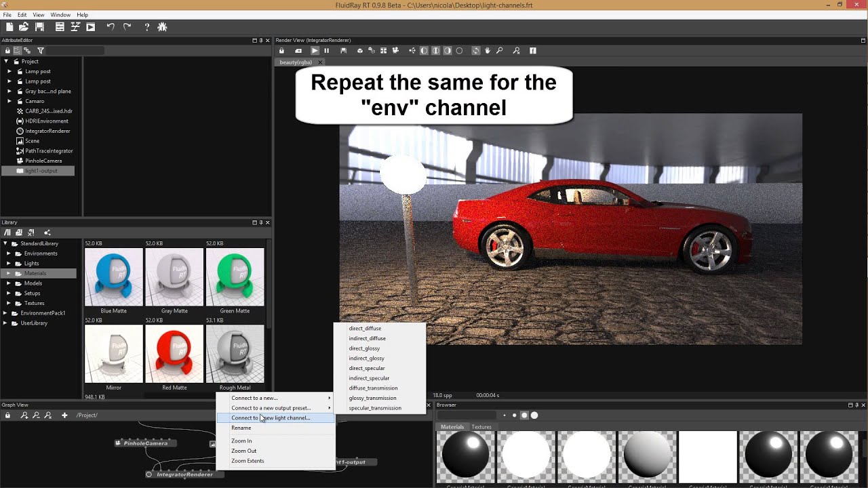Choose Connect to a new light channel
The height and width of the screenshot is (488, 868).
pyautogui.click(x=275, y=418)
